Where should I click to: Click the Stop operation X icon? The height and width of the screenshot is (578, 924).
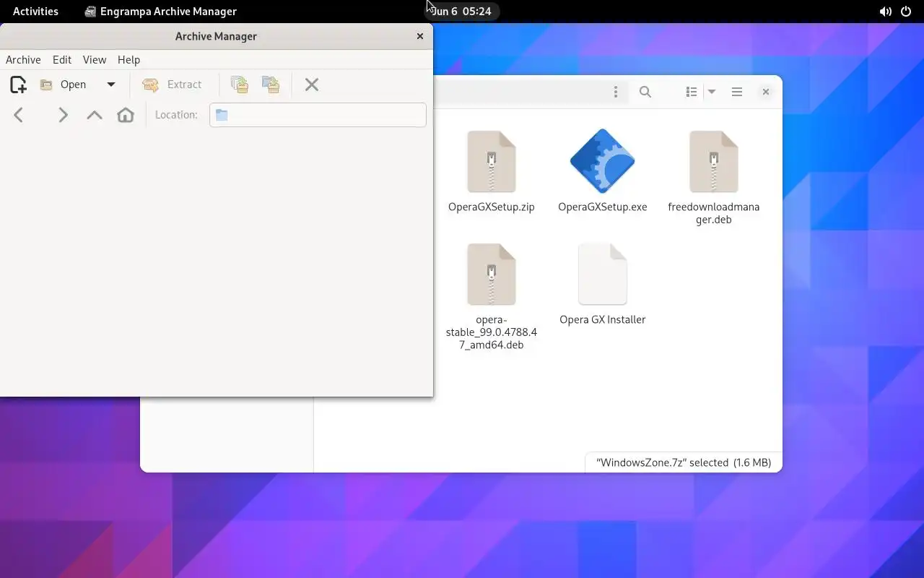(x=312, y=85)
